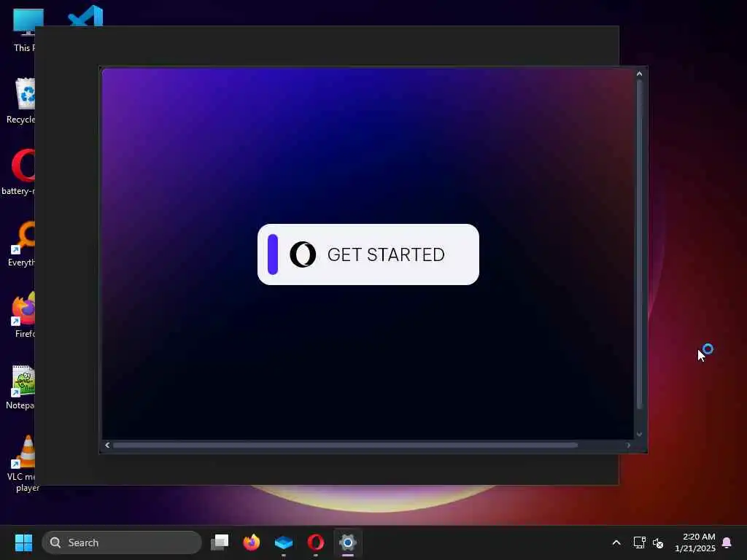The image size is (747, 560).
Task: Select the VLC media player shortcut
Action: [x=22, y=464]
